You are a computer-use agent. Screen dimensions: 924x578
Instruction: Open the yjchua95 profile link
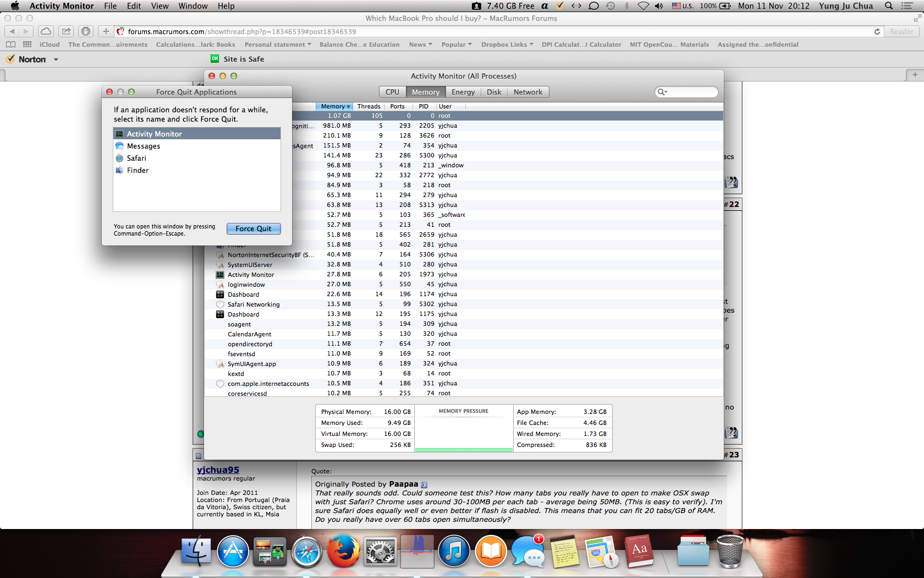coord(218,470)
